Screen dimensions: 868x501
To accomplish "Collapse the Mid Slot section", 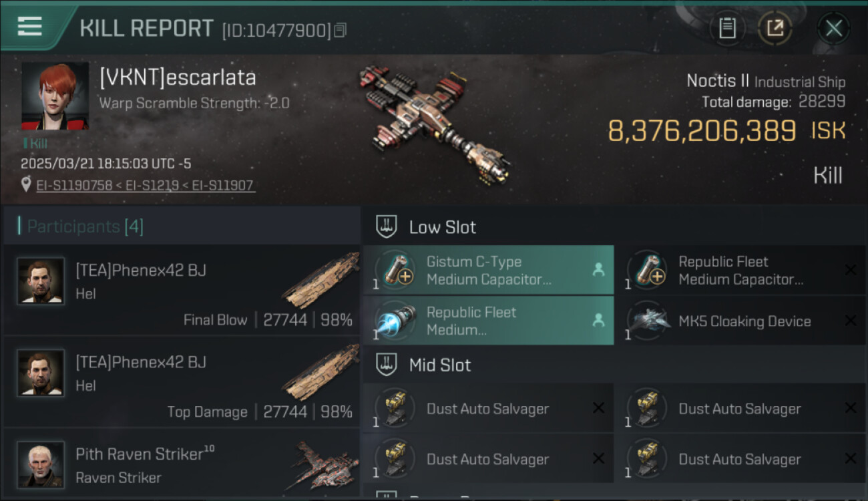I will 387,365.
